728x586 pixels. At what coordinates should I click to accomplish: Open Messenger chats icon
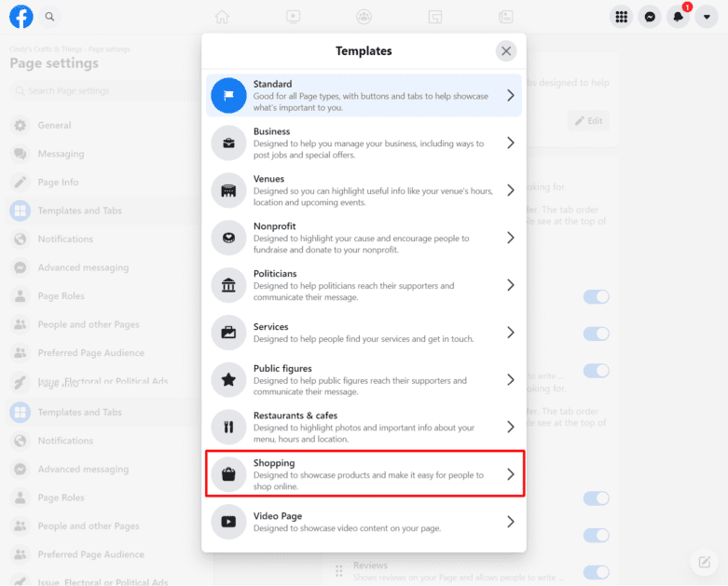pos(650,17)
